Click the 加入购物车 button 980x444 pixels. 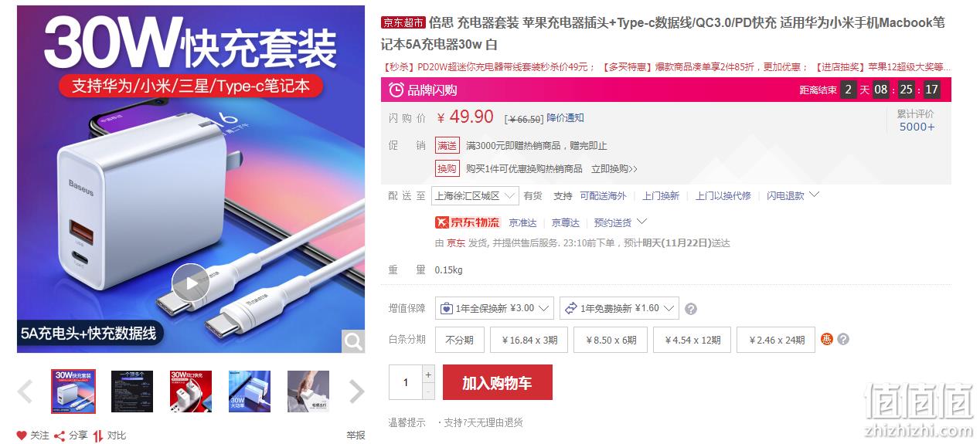click(498, 382)
